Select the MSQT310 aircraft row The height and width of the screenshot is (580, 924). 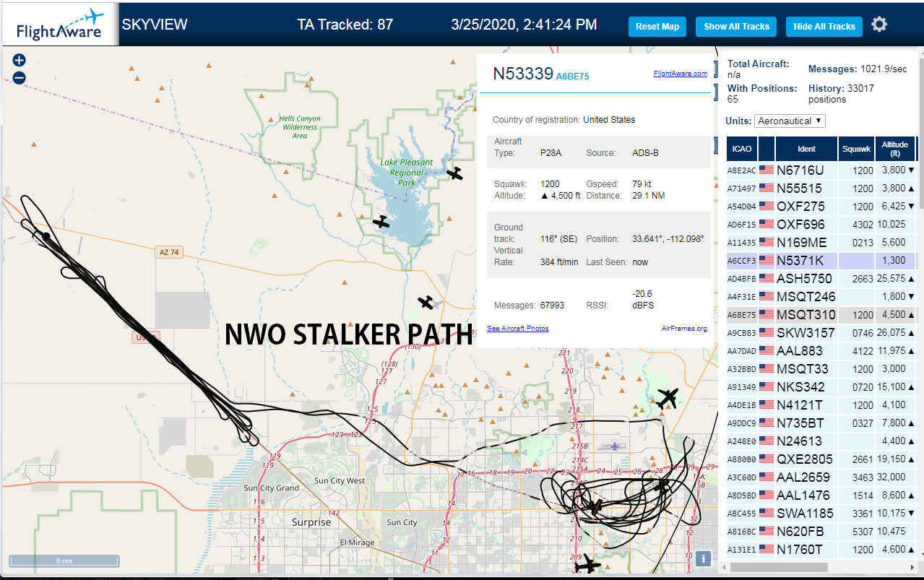click(821, 315)
